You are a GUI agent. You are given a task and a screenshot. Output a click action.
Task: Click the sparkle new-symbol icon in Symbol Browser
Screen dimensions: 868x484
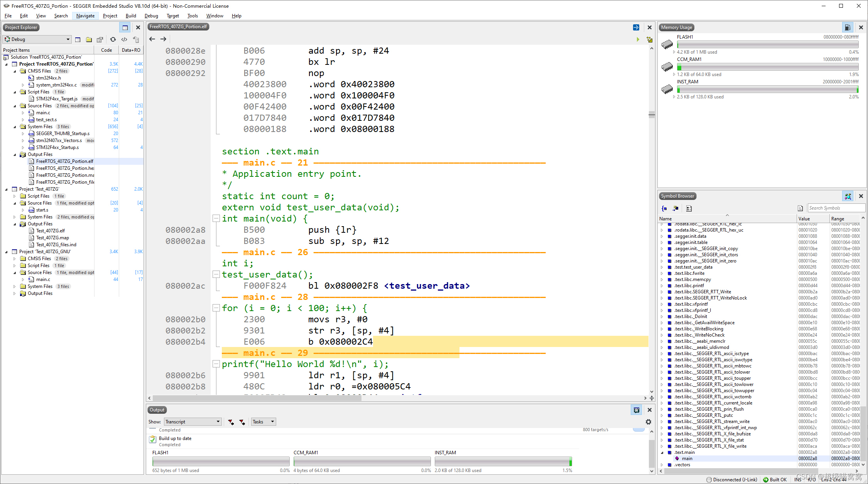coord(675,208)
